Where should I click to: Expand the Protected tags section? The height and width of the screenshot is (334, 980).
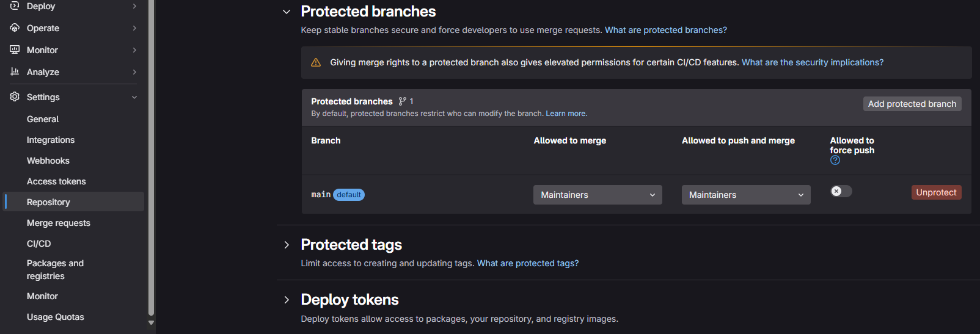[x=287, y=245]
